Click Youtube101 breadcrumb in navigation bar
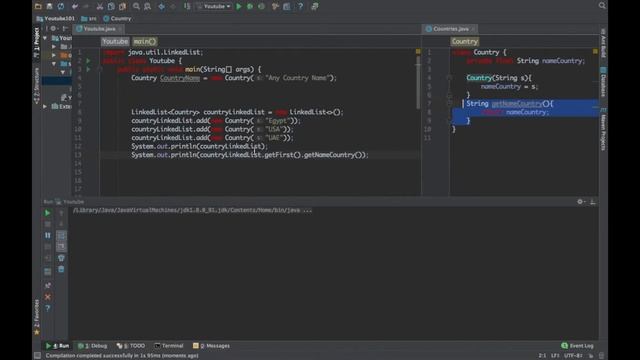This screenshot has height=360, width=640. point(56,18)
